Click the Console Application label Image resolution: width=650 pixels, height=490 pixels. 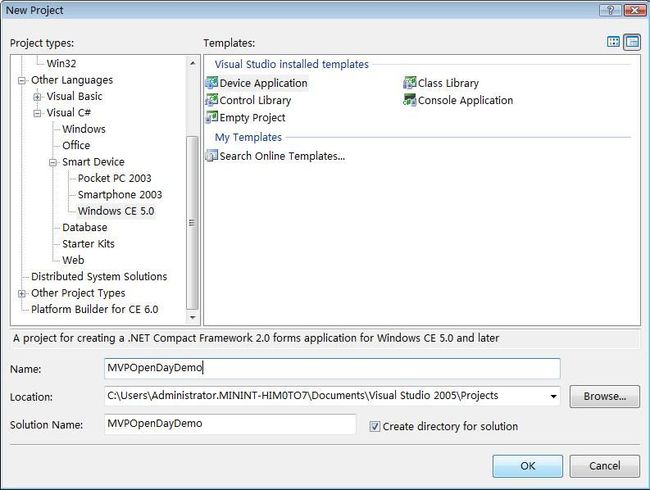pyautogui.click(x=465, y=100)
